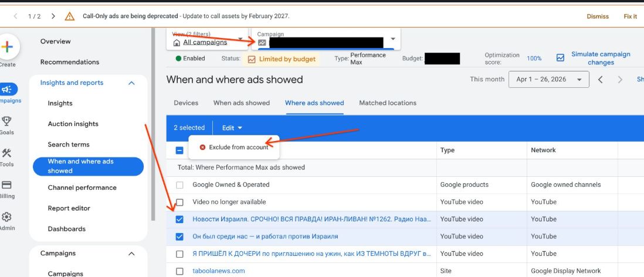Screen dimensions: 644x277
Task: Click the home icon beside All campaigns
Action: click(177, 42)
